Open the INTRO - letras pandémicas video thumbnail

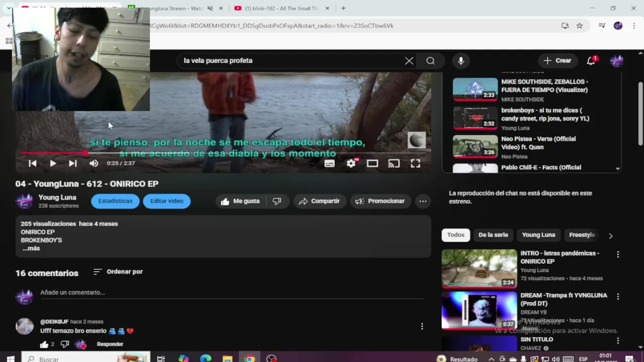click(479, 268)
